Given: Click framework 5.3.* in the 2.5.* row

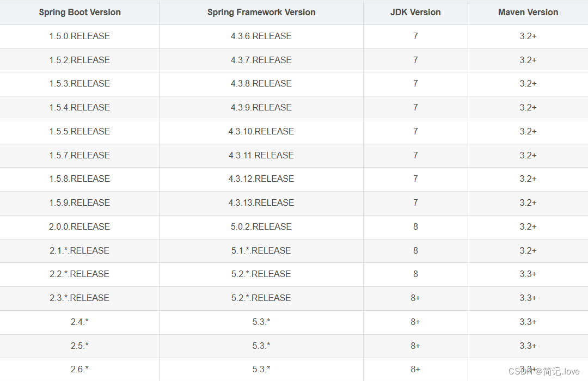Looking at the screenshot, I should pos(261,346).
